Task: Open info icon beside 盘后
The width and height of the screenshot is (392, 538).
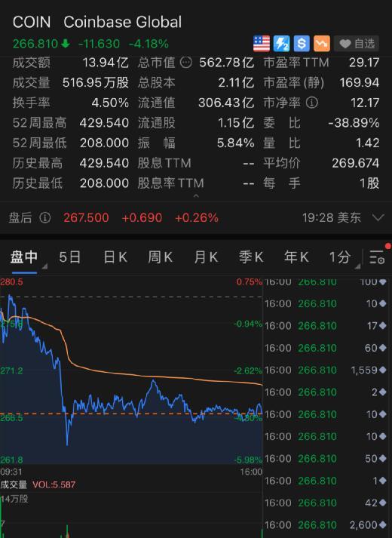Action: 45,217
